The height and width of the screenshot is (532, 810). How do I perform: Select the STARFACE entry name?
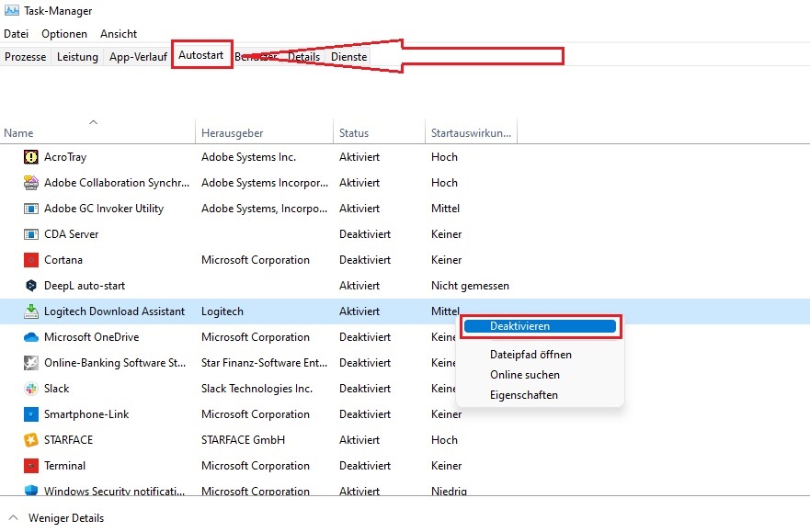(68, 440)
